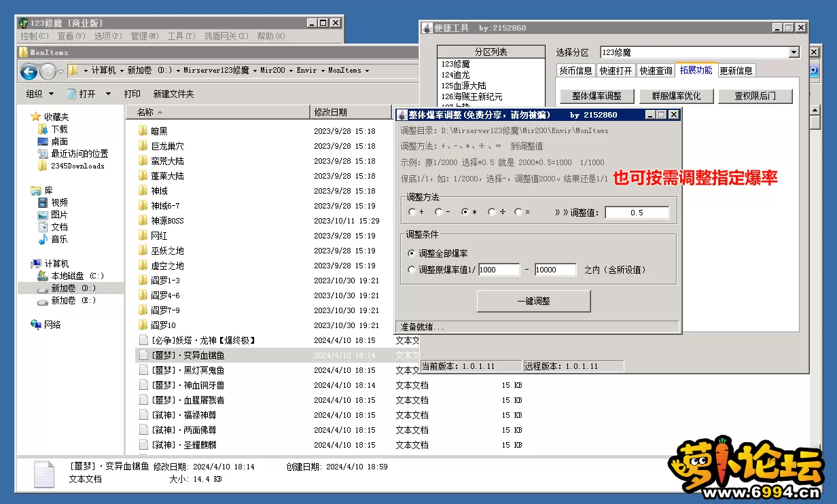Open the 控制(C) menu in 123修魔 window
The image size is (837, 504).
pyautogui.click(x=35, y=36)
